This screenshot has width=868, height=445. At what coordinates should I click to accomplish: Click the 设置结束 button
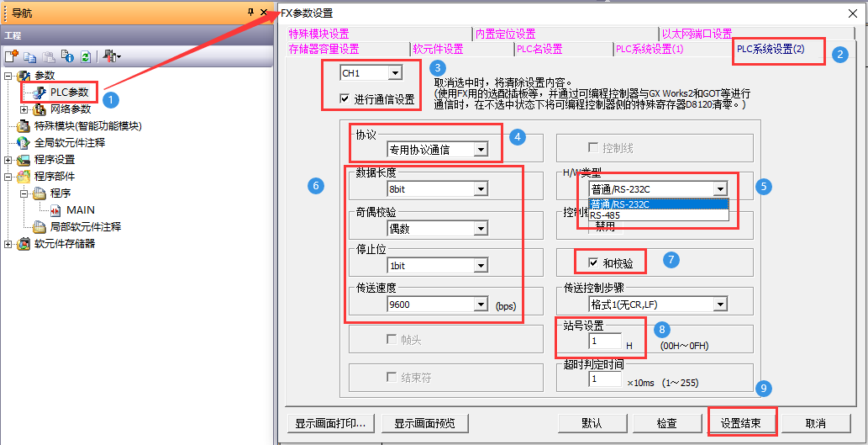741,423
